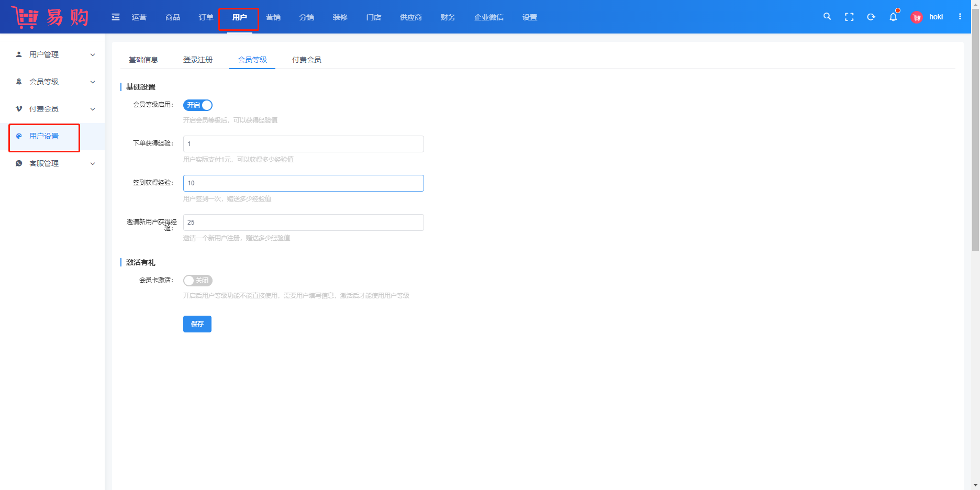Click the 保存 button
This screenshot has height=490, width=980.
pos(197,324)
